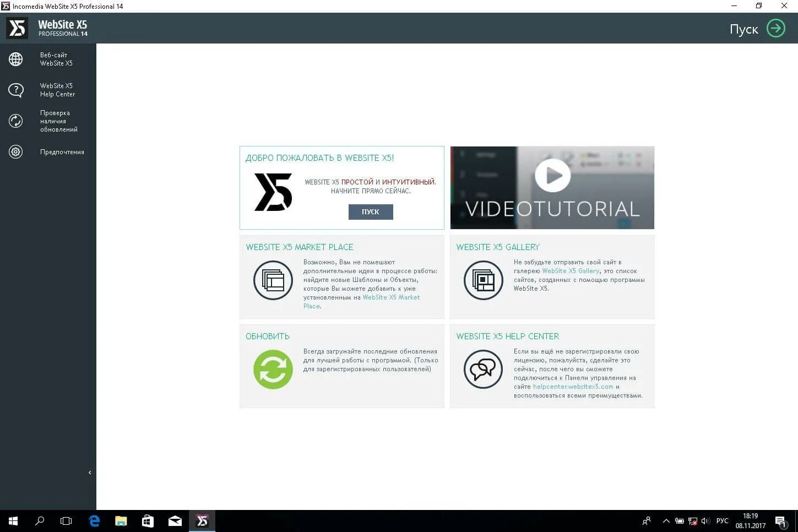The image size is (798, 532).
Task: Click the large X5 logo in welcome card
Action: [273, 192]
